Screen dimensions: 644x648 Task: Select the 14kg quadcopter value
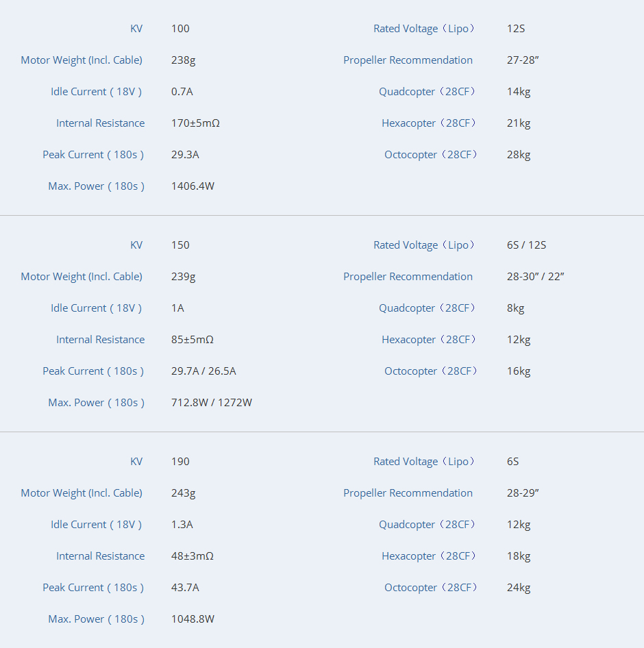coord(519,92)
